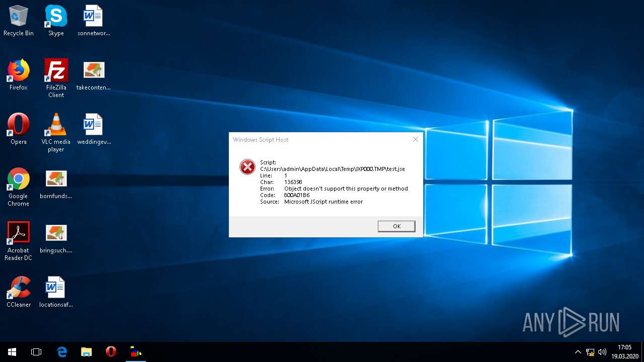Select the FileZilla Client shortcut
The width and height of the screenshot is (644, 362).
56,78
